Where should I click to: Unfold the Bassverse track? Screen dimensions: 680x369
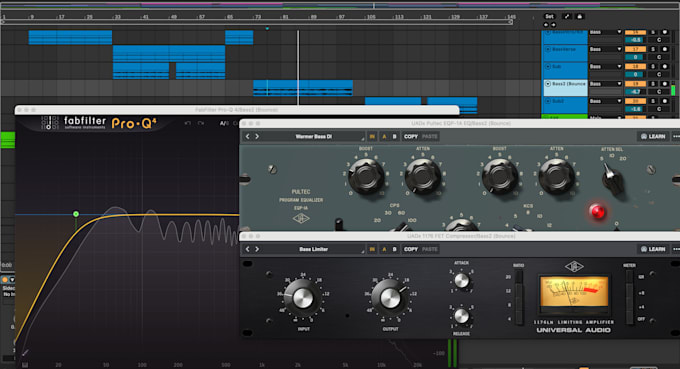click(x=548, y=49)
